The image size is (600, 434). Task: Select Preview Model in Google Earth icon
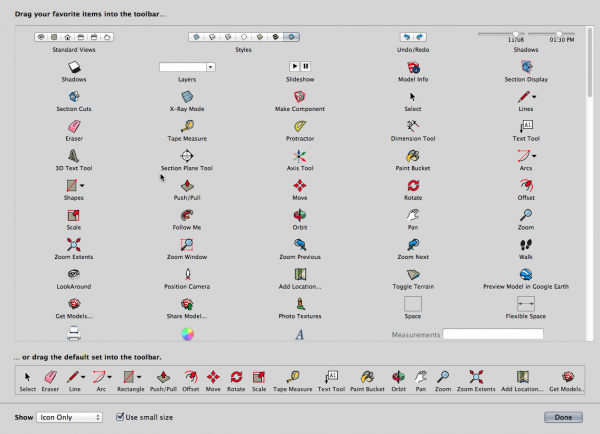tap(526, 274)
